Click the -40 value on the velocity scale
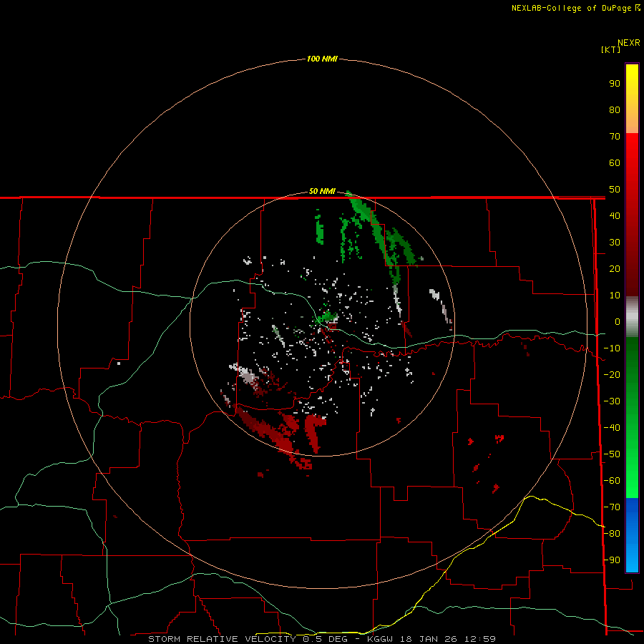 [x=612, y=428]
